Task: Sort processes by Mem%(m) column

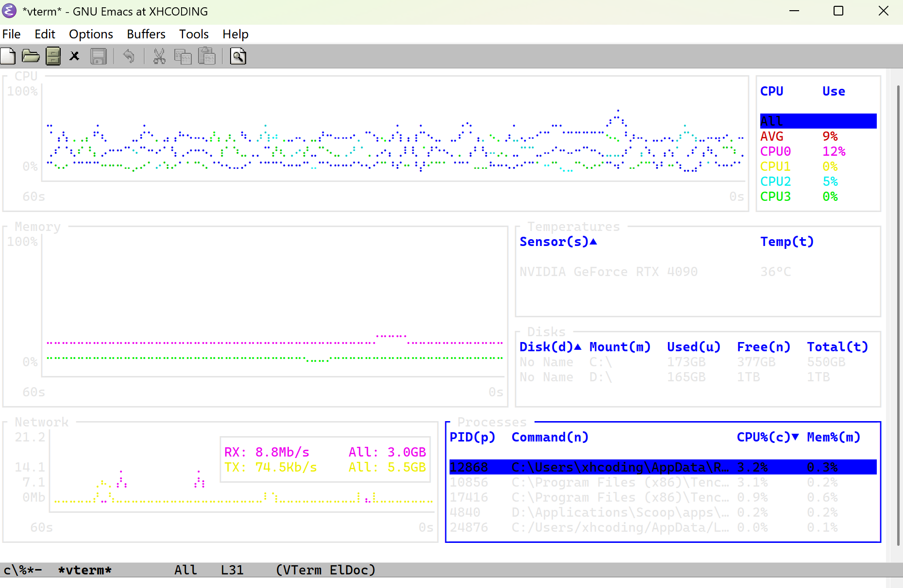Action: tap(833, 437)
